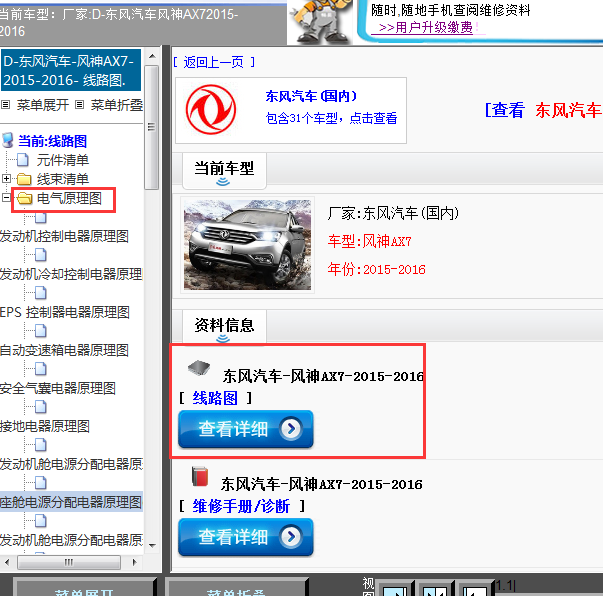
Task: Click 查看详细 button under 维修手册/诊断
Action: (246, 537)
